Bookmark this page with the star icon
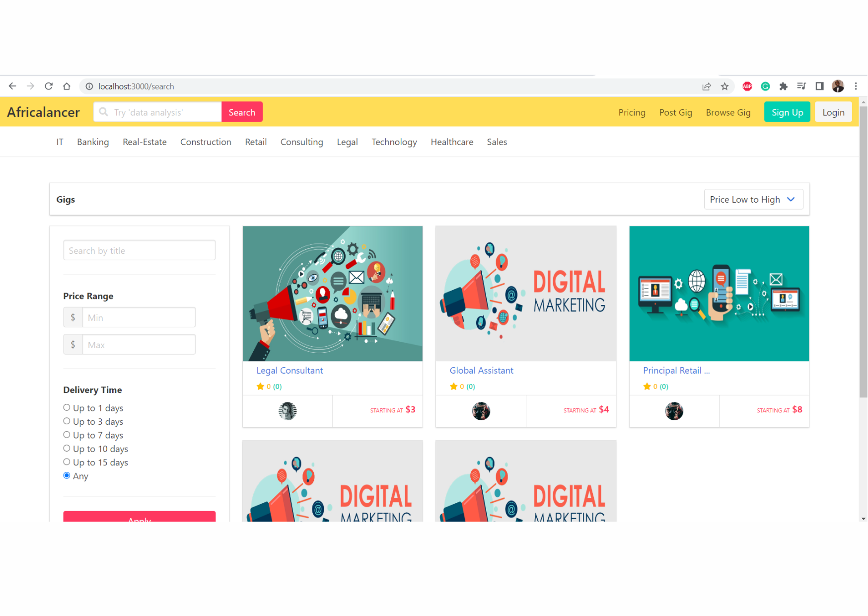The image size is (868, 616). (x=724, y=86)
